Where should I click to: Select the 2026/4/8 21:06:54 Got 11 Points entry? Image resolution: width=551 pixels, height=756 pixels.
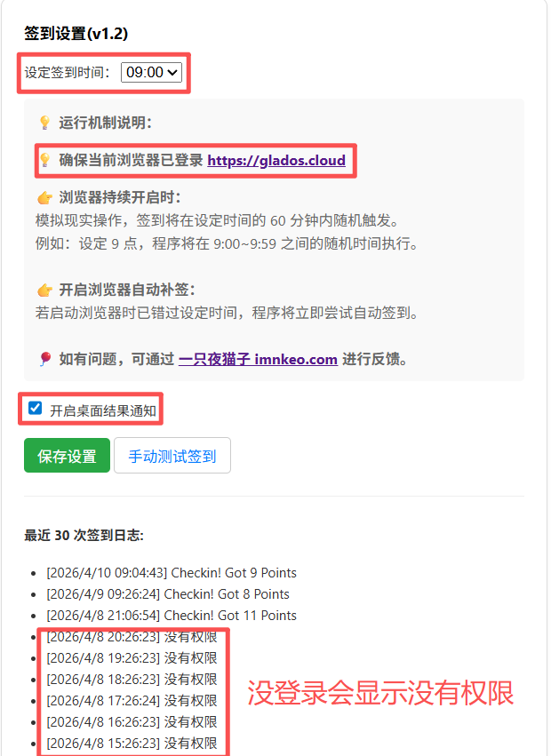point(172,616)
